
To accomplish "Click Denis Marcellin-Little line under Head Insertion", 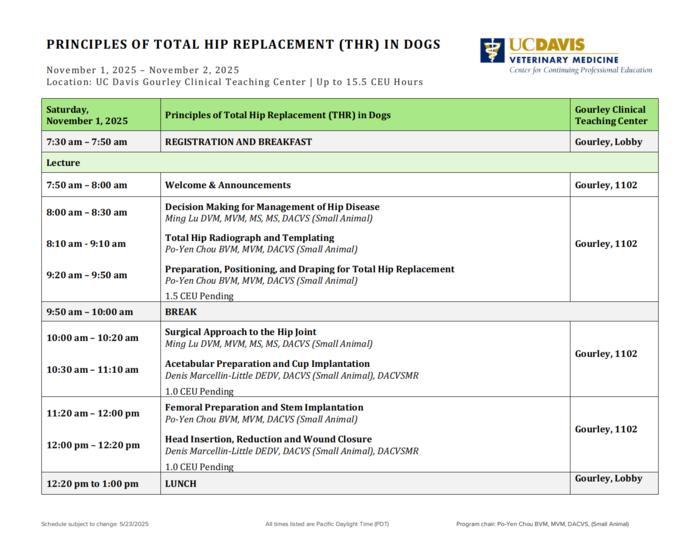I will pos(292,451).
